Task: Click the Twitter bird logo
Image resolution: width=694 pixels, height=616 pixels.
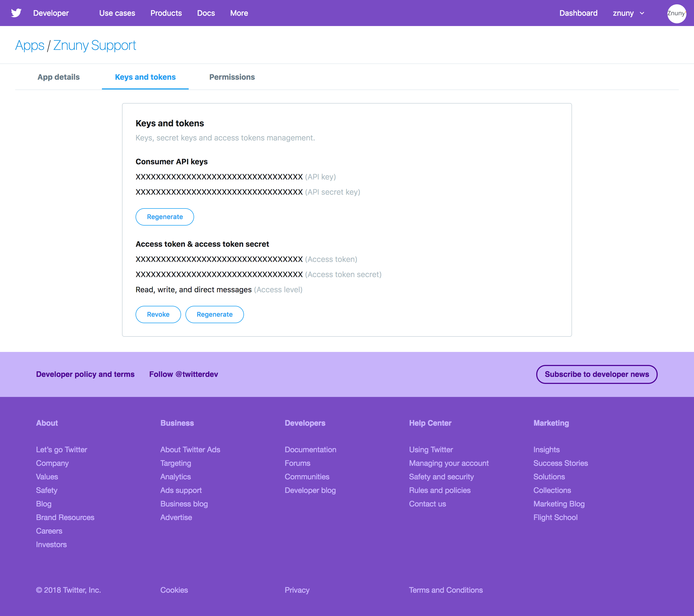Action: tap(16, 13)
